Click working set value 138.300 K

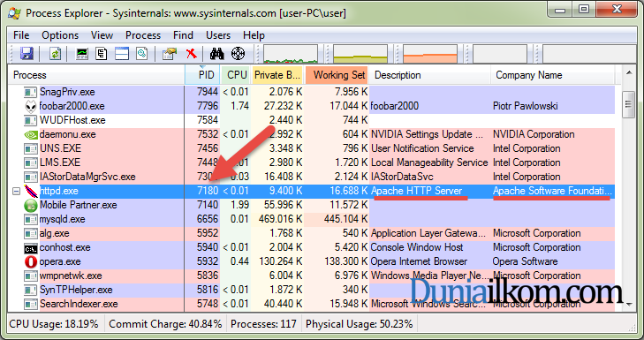click(345, 262)
